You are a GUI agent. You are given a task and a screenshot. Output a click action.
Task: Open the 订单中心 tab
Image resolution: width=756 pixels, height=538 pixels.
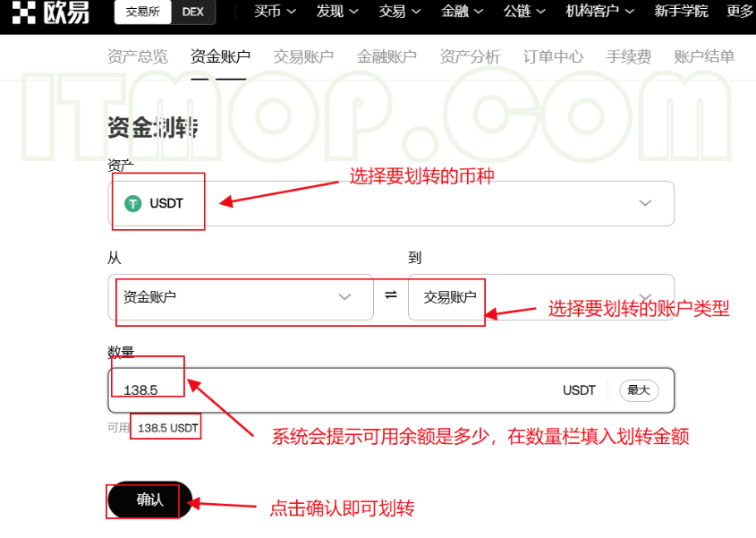click(553, 57)
